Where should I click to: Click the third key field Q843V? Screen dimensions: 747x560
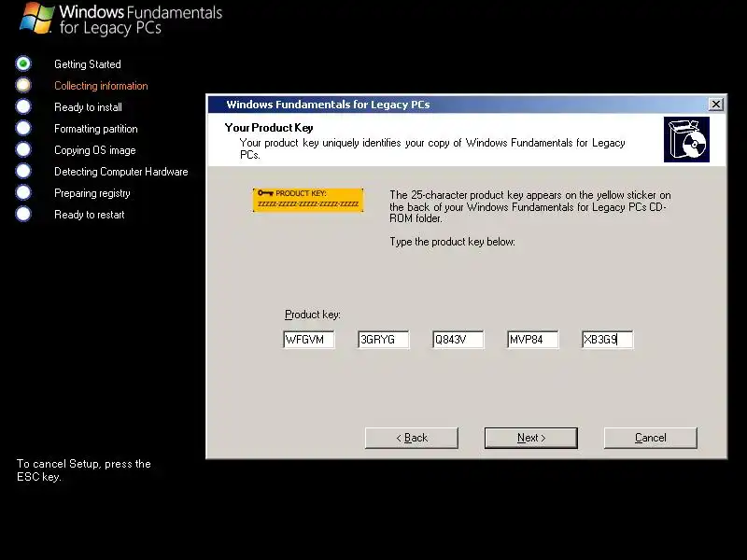coord(458,340)
